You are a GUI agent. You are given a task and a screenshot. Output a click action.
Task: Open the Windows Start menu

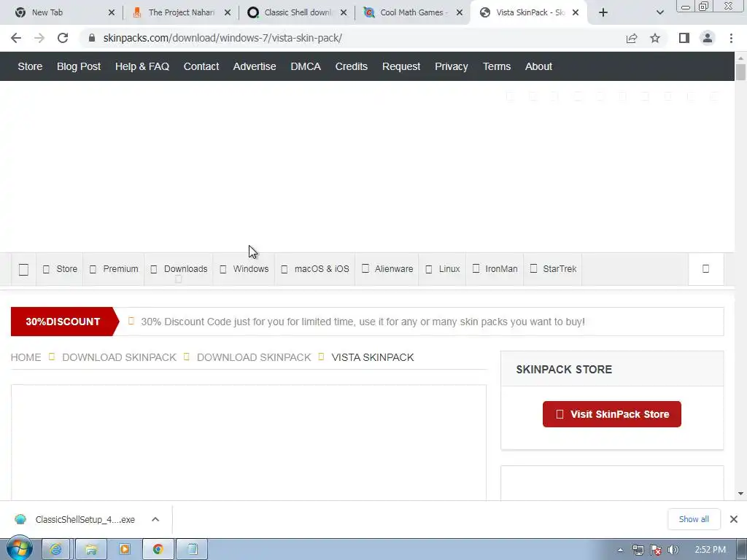(x=19, y=548)
